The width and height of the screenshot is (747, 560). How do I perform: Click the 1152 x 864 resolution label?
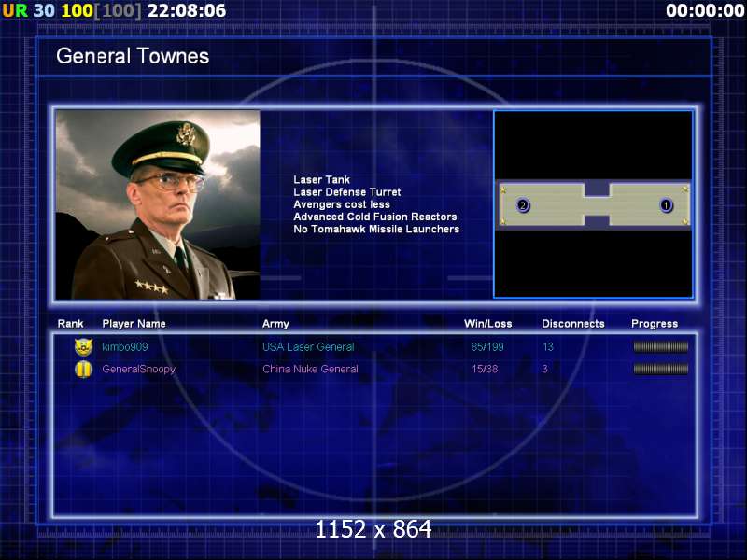click(373, 529)
